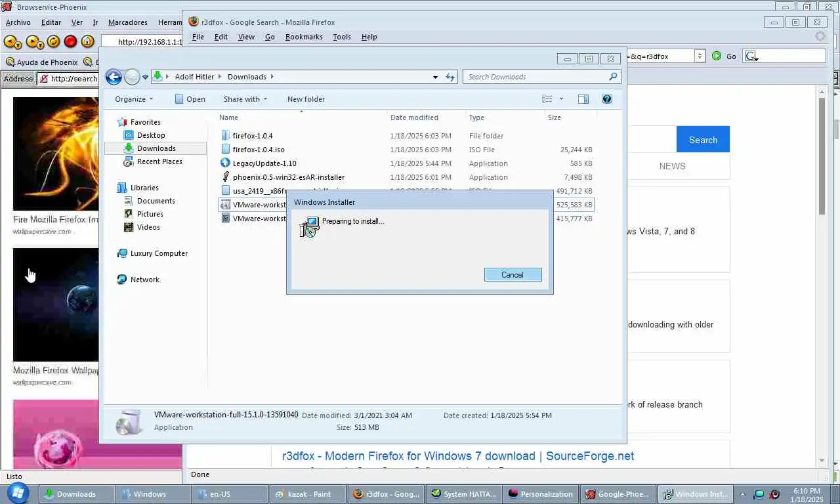This screenshot has height=504, width=840.
Task: Open the view options dropdown arrow
Action: 561,99
